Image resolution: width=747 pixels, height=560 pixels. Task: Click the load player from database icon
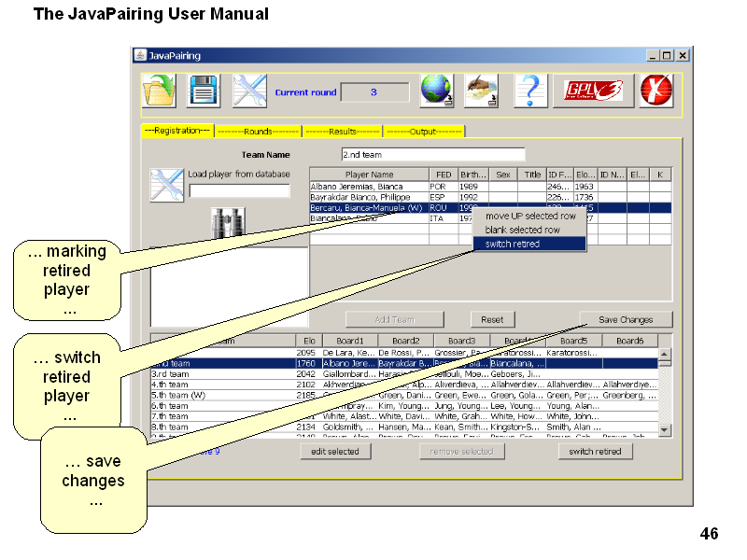(x=168, y=185)
